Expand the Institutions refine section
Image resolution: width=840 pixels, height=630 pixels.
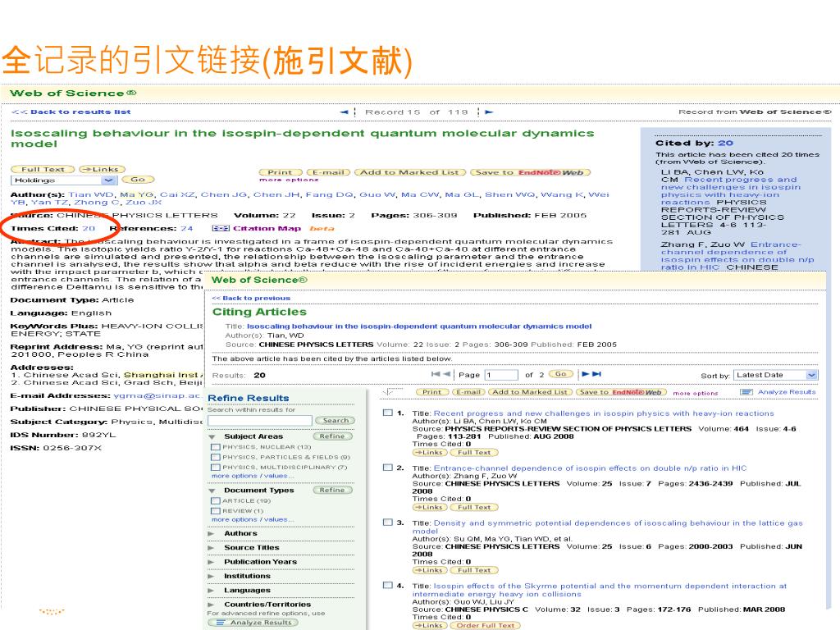coord(212,576)
